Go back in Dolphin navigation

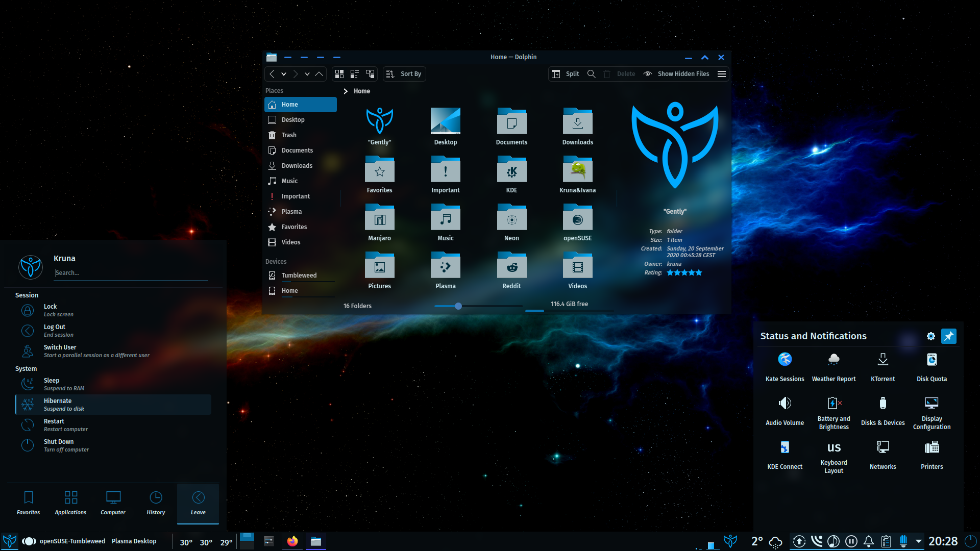click(x=272, y=74)
